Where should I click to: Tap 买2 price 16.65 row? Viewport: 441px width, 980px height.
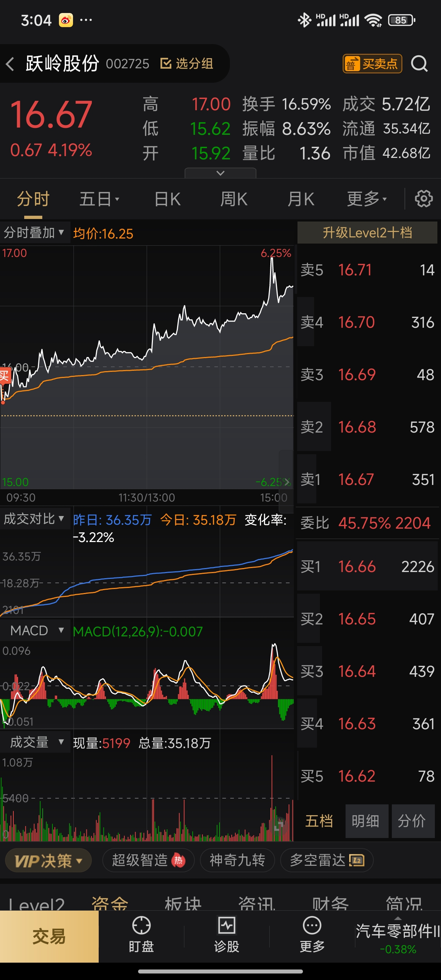(367, 619)
